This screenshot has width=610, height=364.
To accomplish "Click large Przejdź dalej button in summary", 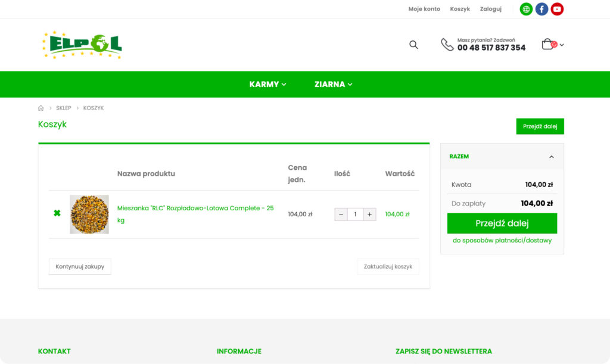I will tap(502, 223).
